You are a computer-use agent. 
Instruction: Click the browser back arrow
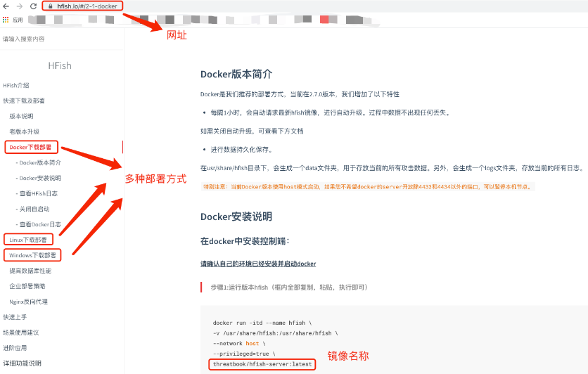(6, 6)
